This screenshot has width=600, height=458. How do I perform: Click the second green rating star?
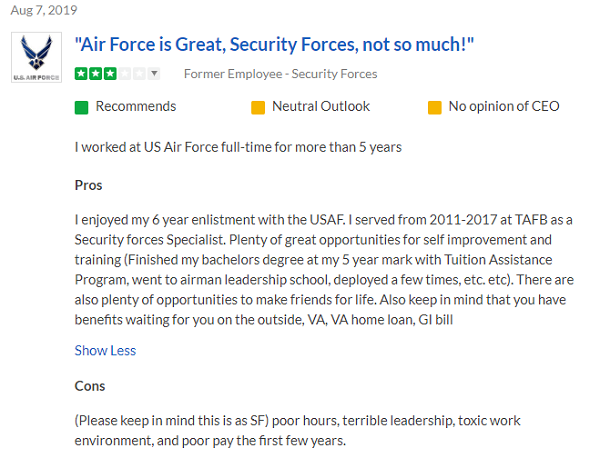(x=95, y=74)
